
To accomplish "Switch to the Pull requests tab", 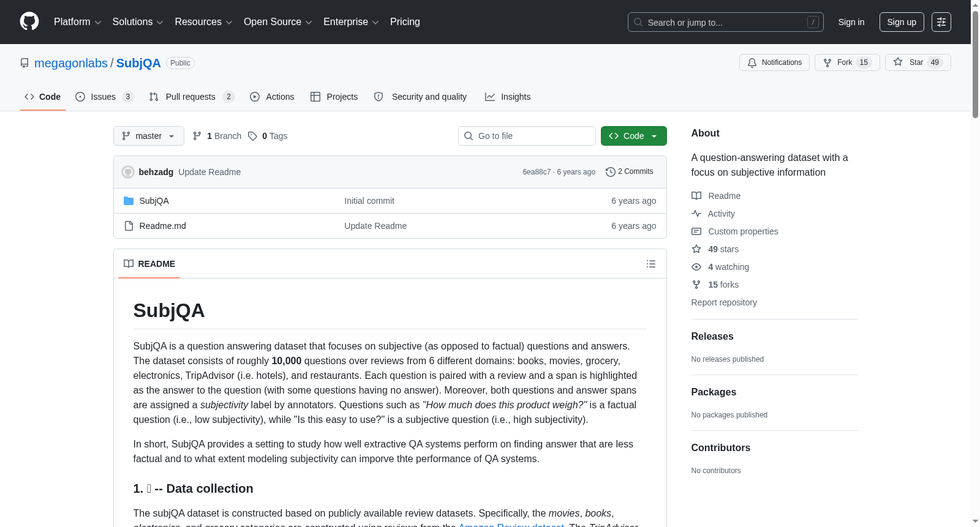I will click(192, 97).
